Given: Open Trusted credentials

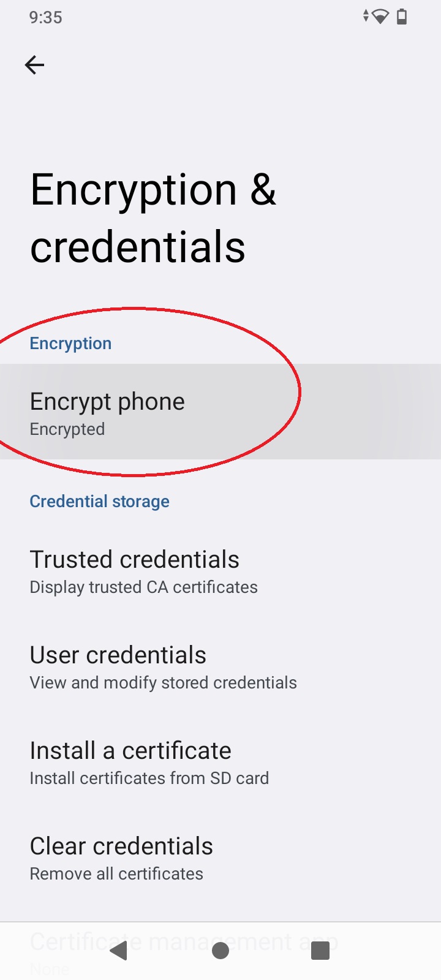Looking at the screenshot, I should tap(134, 559).
